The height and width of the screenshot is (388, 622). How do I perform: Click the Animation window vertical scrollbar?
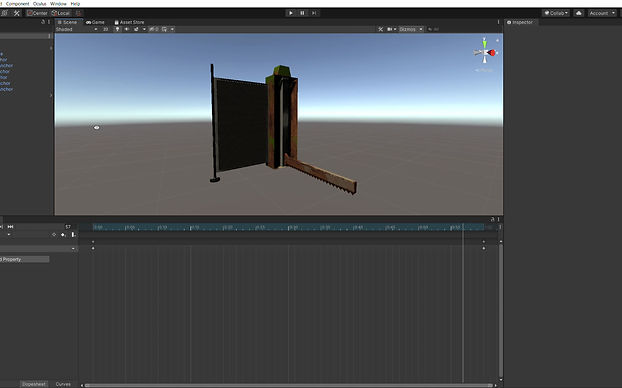click(x=501, y=311)
